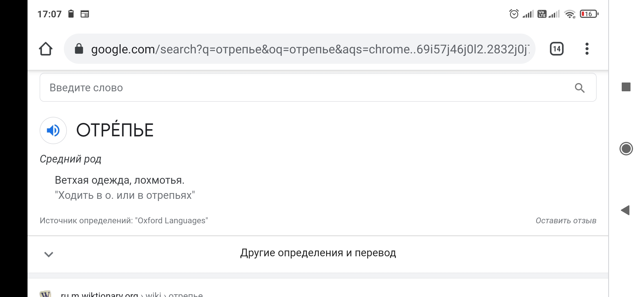Open the Oxford Languages source link

[x=171, y=221]
